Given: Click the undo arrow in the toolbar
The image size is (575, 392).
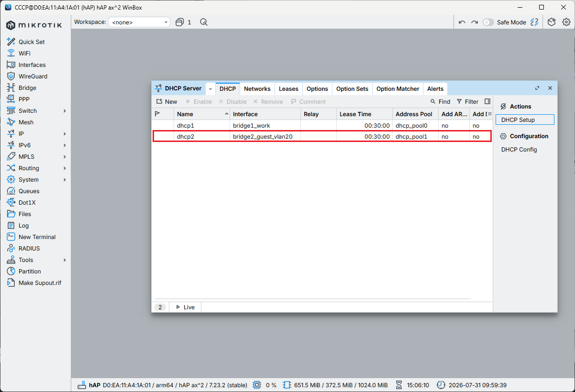Looking at the screenshot, I should click(x=462, y=22).
